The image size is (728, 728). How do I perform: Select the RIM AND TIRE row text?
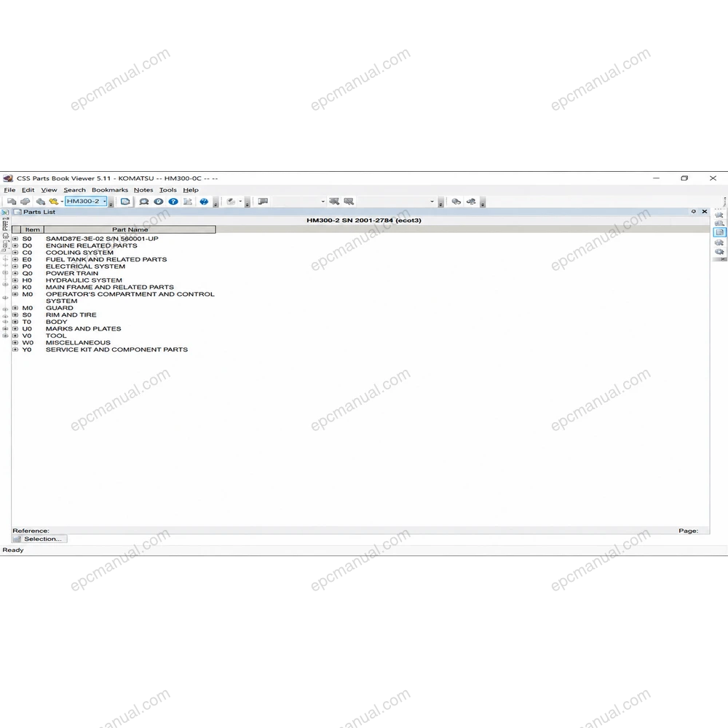[x=71, y=314]
